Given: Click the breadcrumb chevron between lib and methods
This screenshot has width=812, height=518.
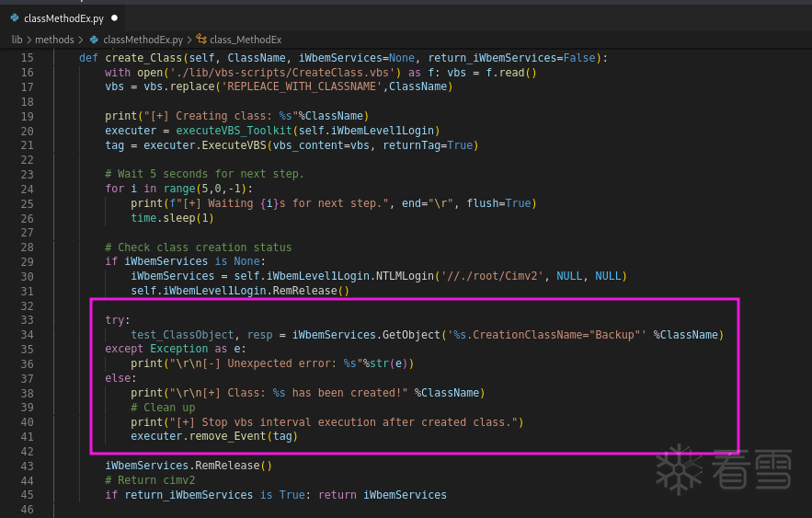Looking at the screenshot, I should 29,40.
